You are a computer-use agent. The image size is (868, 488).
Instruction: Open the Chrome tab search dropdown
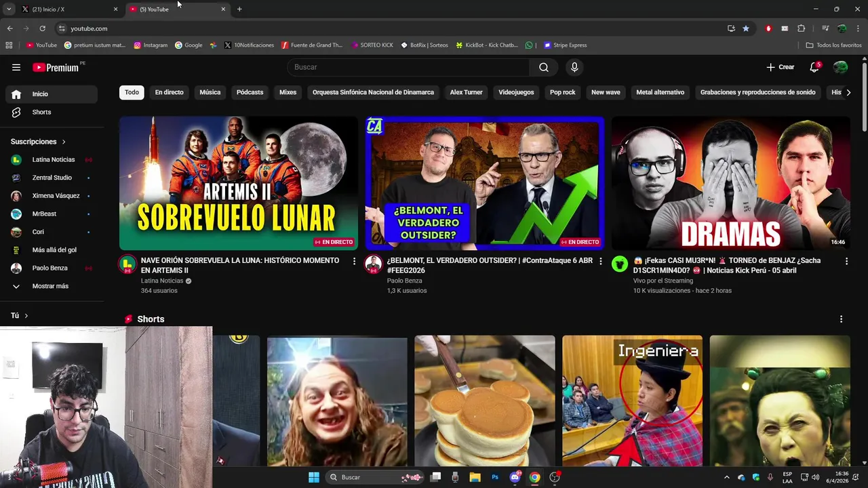pyautogui.click(x=9, y=9)
